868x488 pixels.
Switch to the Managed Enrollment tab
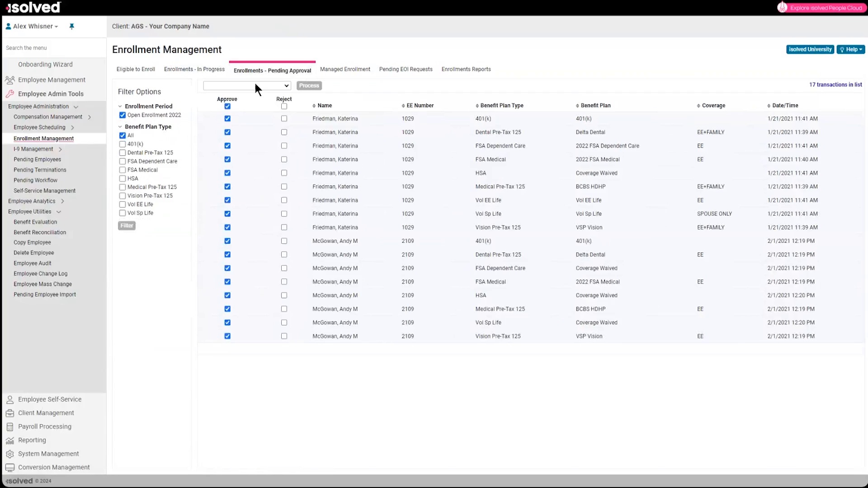coord(345,70)
